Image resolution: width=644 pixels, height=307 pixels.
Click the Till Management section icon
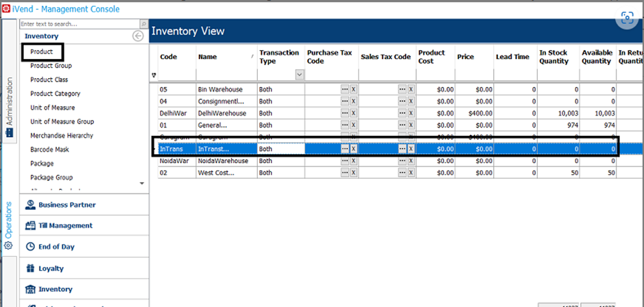click(30, 225)
